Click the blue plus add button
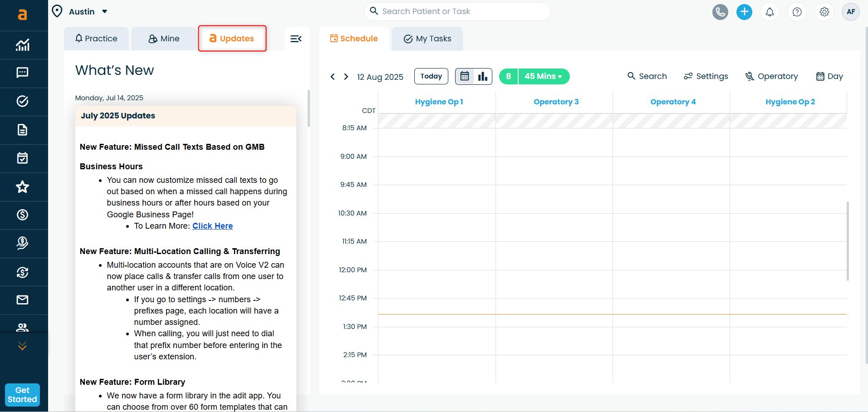868x412 pixels. (x=744, y=12)
